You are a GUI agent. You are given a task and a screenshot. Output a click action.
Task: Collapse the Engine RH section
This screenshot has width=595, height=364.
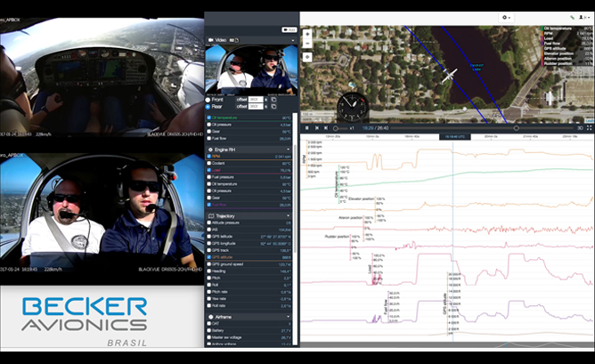[x=289, y=148]
